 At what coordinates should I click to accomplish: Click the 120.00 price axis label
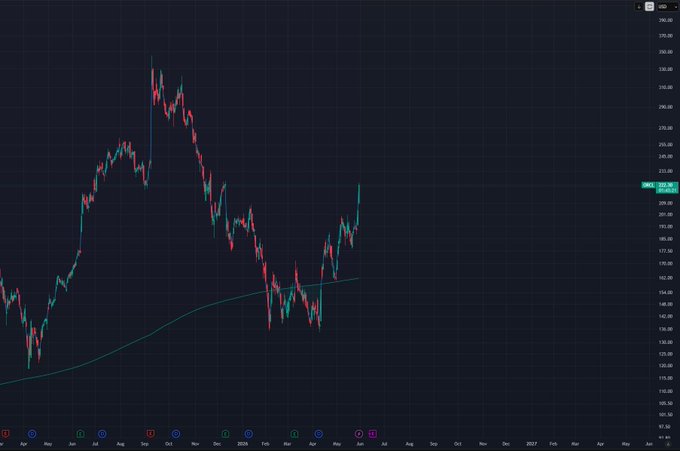click(x=666, y=366)
